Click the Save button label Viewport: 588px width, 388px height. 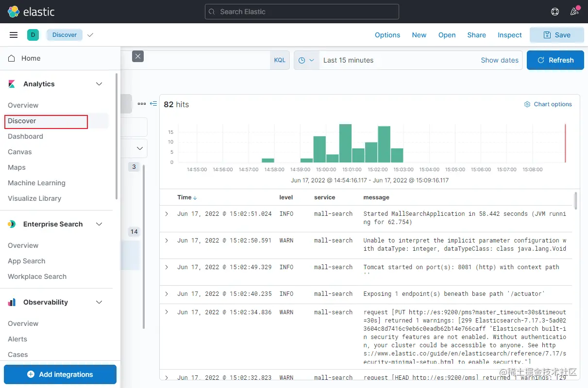pos(563,35)
